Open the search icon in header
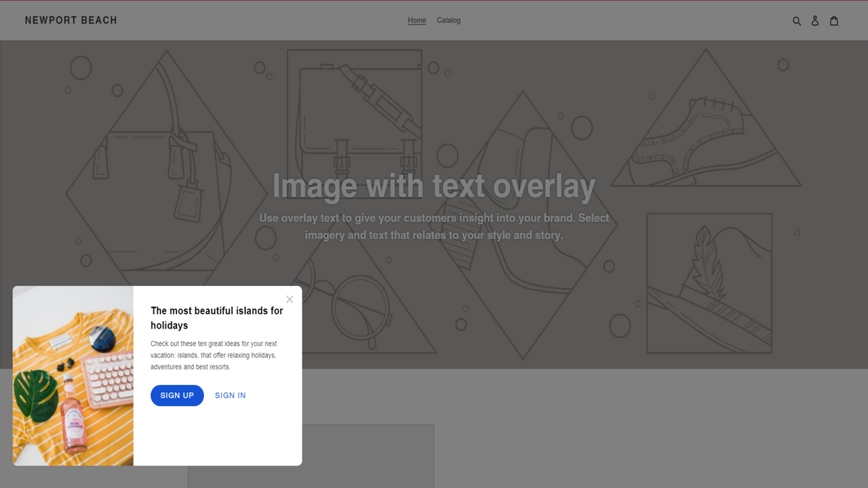The height and width of the screenshot is (488, 868). click(797, 21)
